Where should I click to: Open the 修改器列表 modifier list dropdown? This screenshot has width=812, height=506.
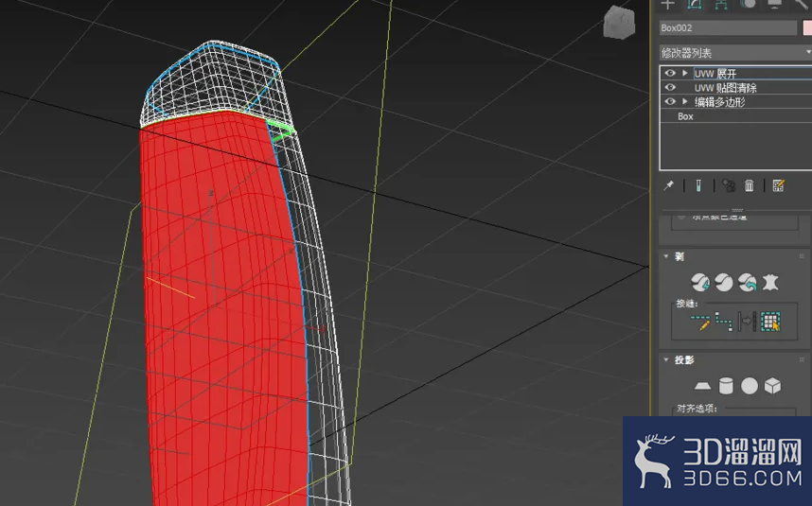tap(735, 53)
